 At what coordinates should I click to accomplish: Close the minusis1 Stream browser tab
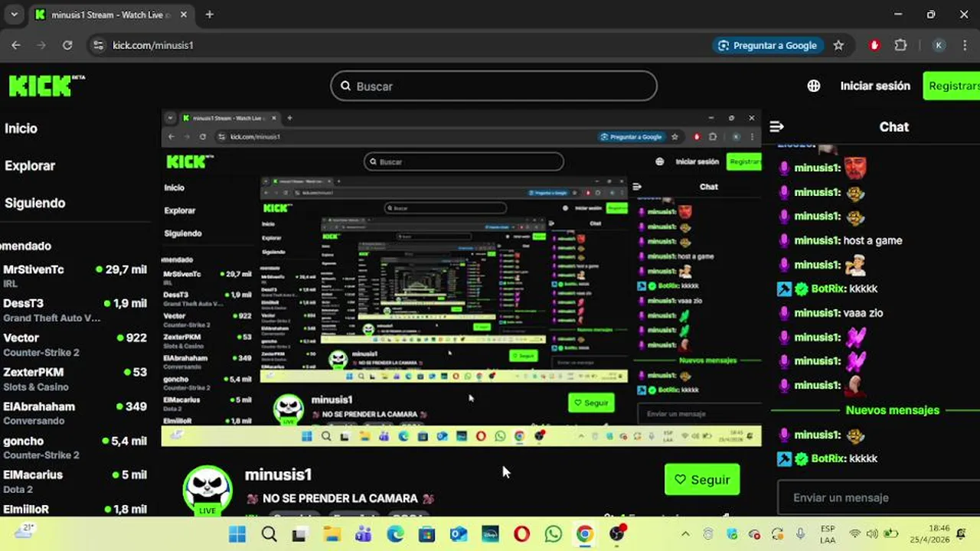185,15
